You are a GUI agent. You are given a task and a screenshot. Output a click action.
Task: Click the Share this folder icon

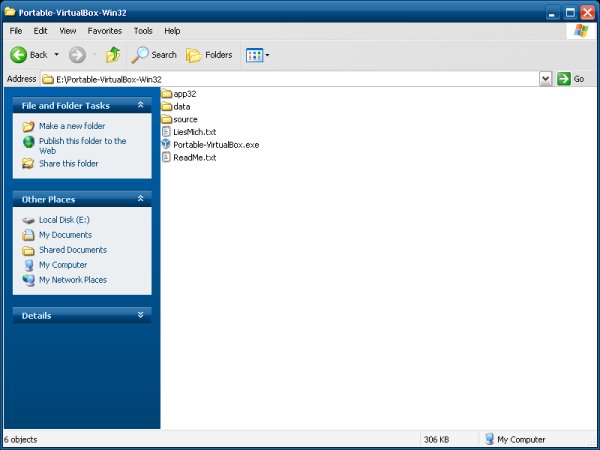point(28,164)
